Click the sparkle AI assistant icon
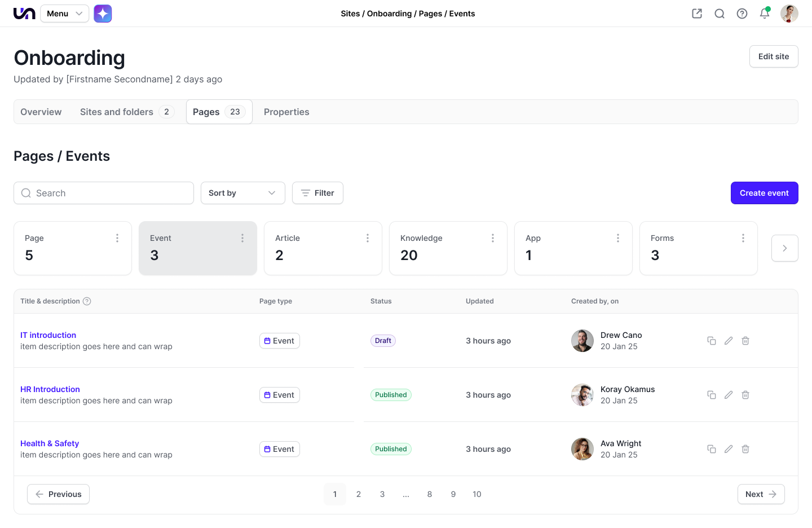812x528 pixels. click(103, 14)
